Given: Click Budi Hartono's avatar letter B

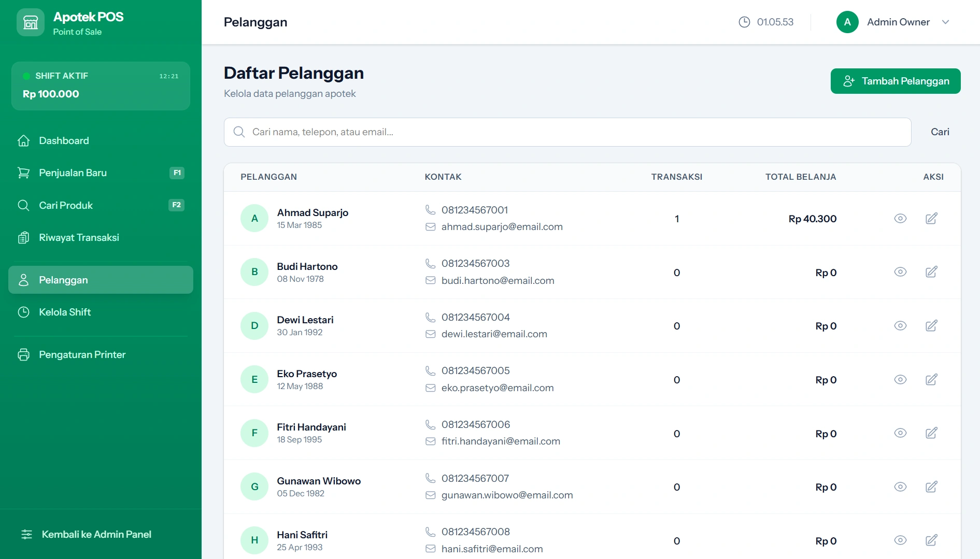Looking at the screenshot, I should click(254, 272).
